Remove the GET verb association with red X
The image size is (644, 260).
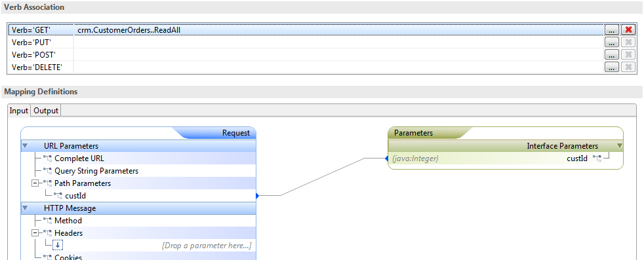[628, 30]
